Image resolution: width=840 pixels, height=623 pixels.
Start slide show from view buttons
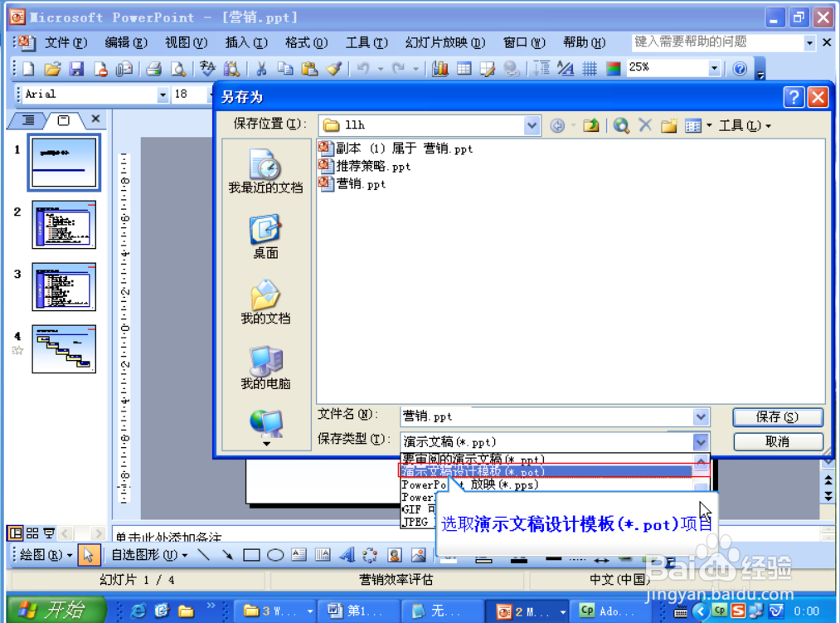pyautogui.click(x=49, y=533)
